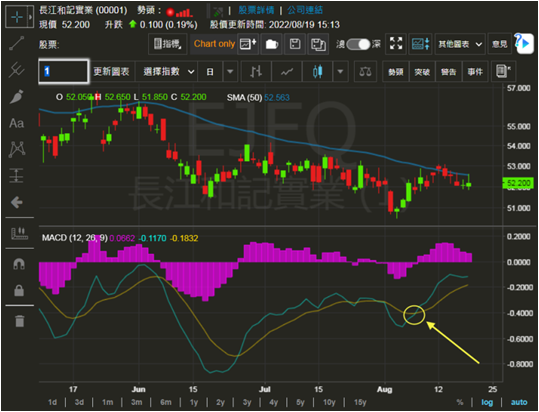
Task: Click the 更新圖表 button
Action: click(111, 71)
